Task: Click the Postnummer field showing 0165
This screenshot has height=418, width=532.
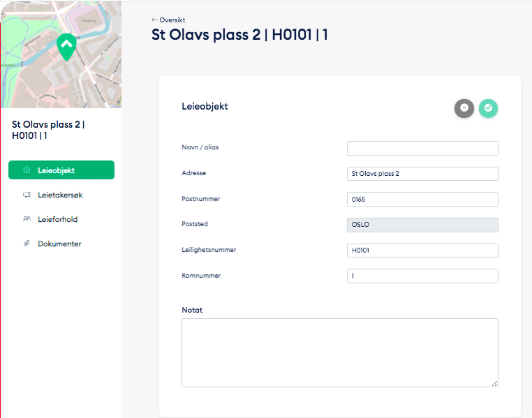Action: tap(422, 200)
